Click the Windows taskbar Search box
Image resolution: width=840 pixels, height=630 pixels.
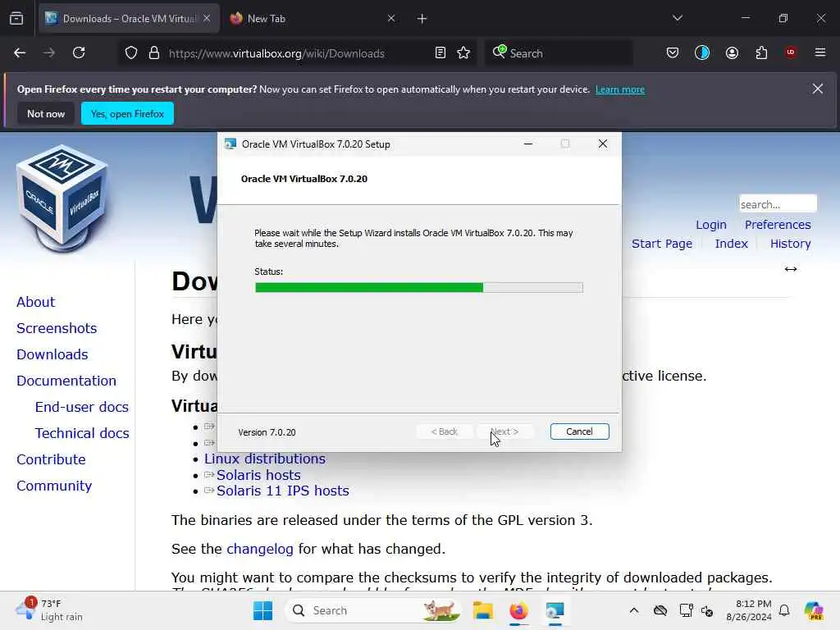pos(372,610)
